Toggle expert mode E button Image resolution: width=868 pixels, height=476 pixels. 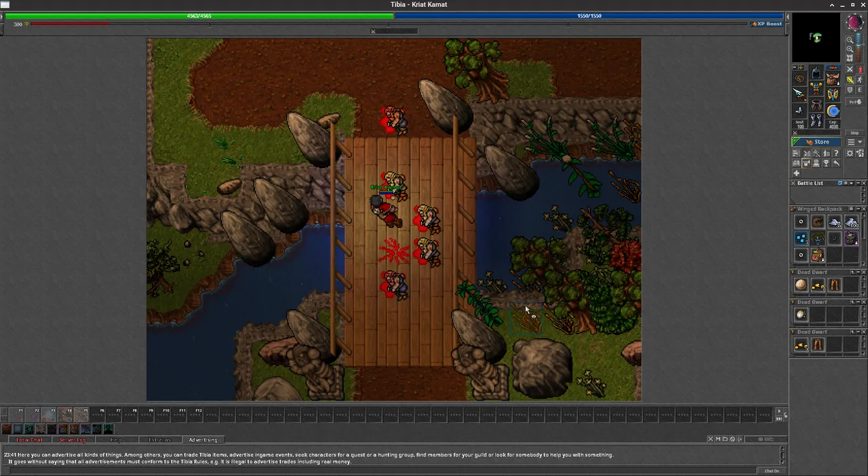[860, 90]
